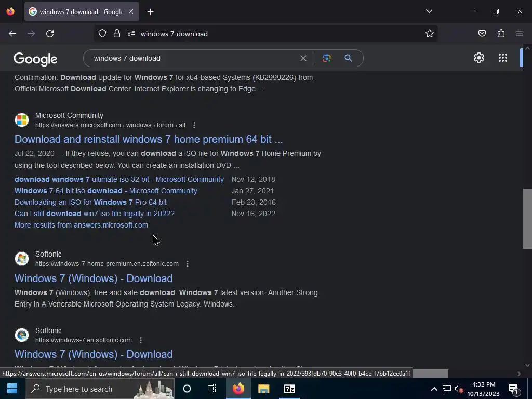Reload the current page
This screenshot has height=399, width=532.
[x=50, y=34]
